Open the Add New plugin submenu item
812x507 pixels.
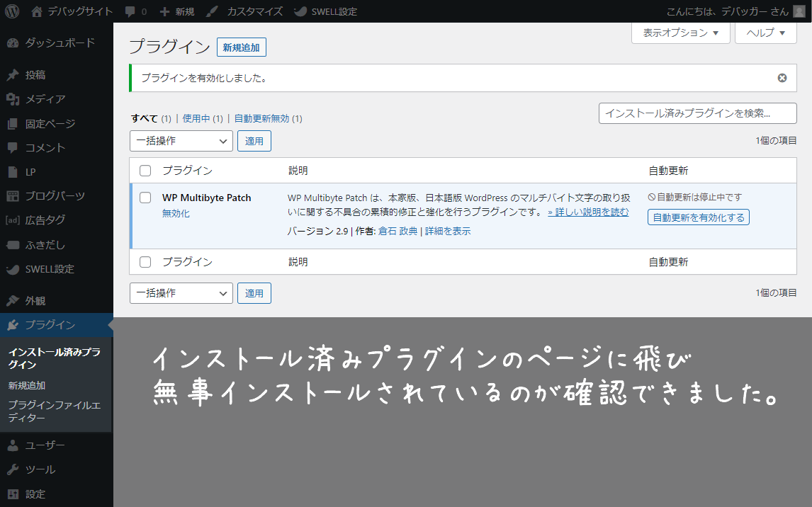coord(27,386)
